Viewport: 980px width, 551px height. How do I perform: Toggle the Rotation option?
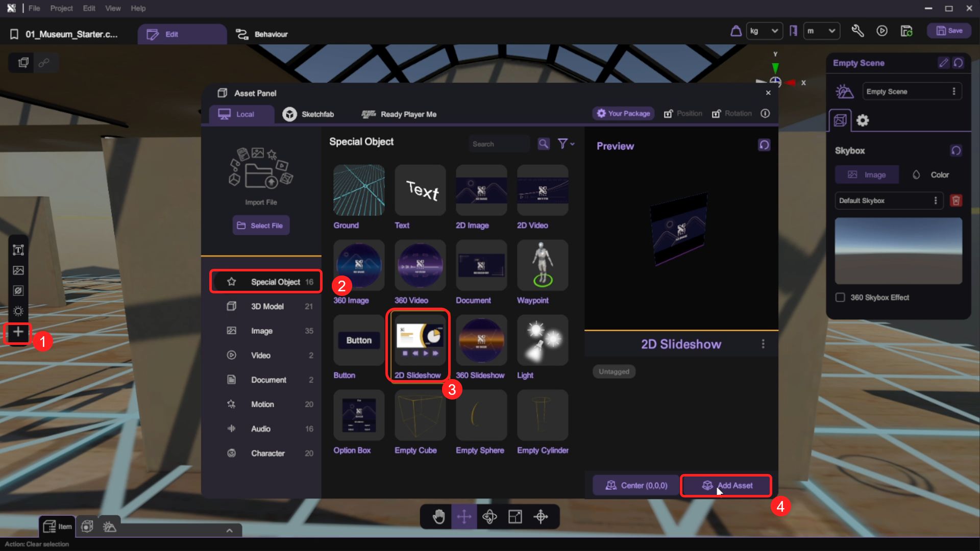[731, 113]
